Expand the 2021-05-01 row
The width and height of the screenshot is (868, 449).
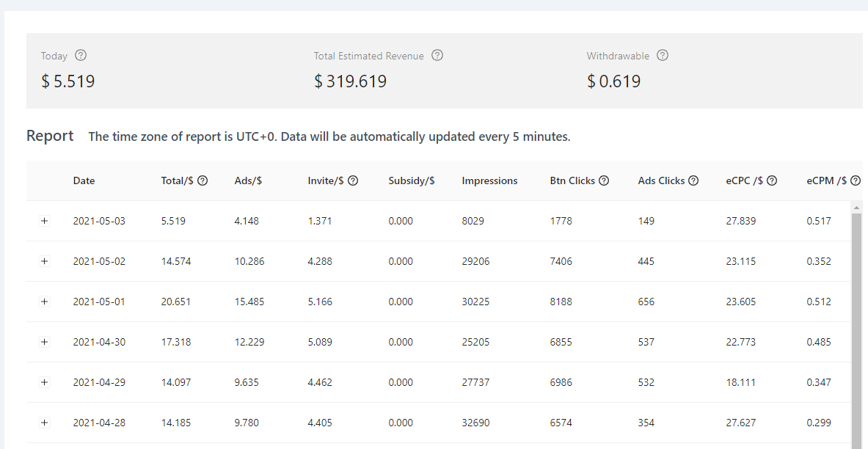tap(44, 302)
